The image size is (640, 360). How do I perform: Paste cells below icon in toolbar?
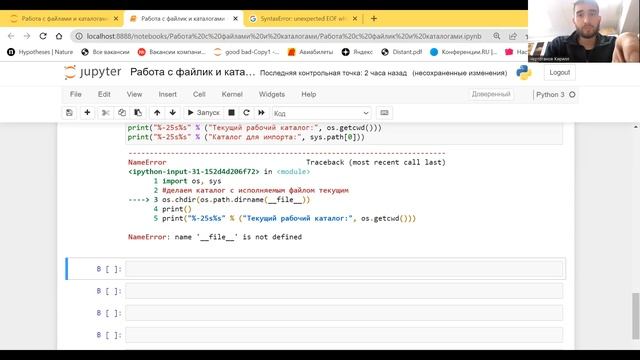point(138,113)
